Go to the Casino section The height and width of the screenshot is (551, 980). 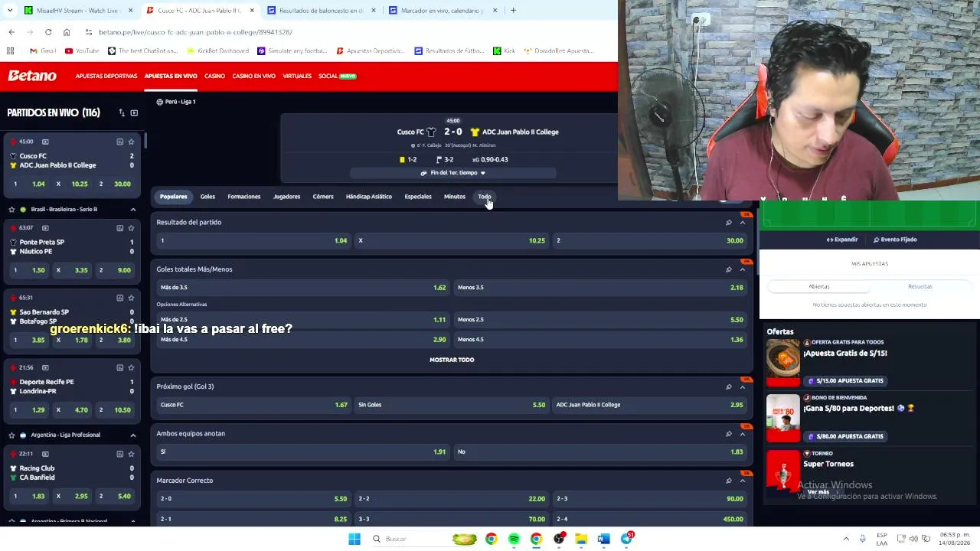coord(214,76)
